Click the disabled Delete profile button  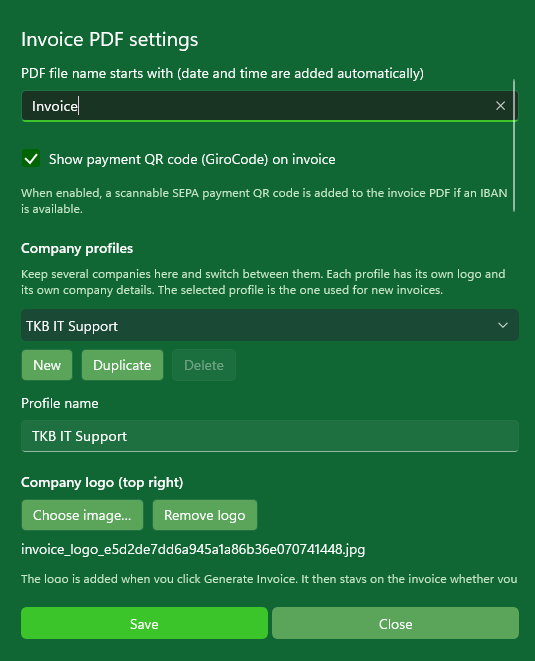[204, 365]
